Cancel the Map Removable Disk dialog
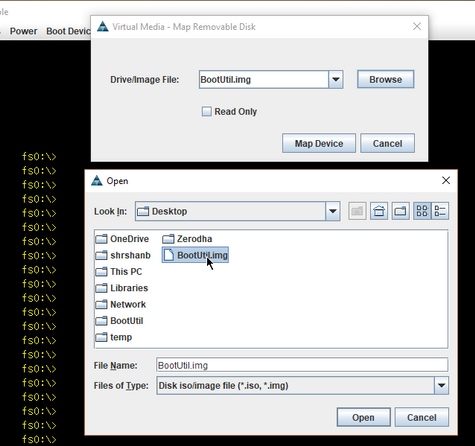Screen dimensions: 475x446 (x=388, y=143)
